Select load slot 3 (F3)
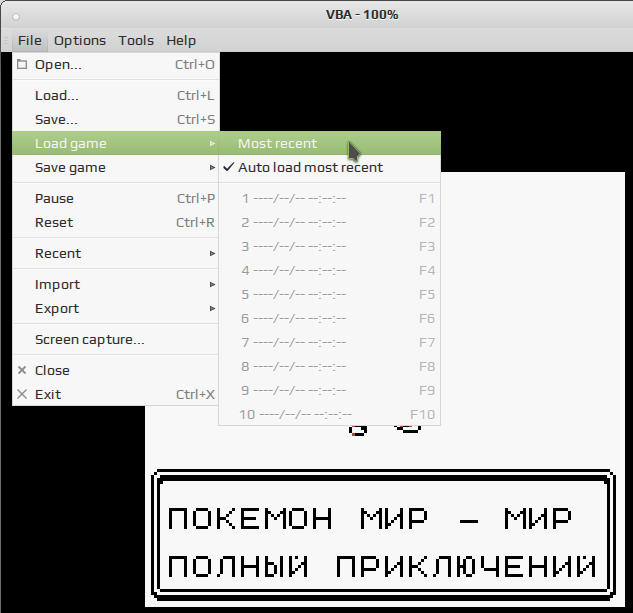633x613 pixels. tap(329, 246)
